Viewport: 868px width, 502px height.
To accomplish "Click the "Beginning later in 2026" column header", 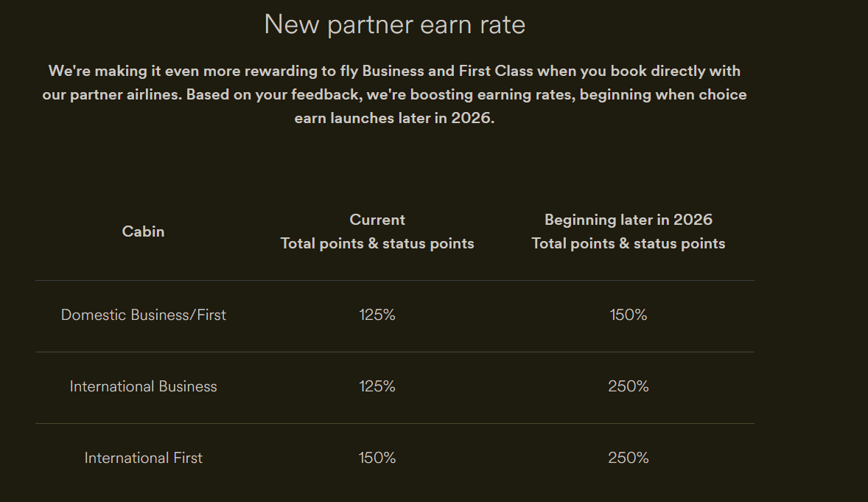I will point(628,220).
